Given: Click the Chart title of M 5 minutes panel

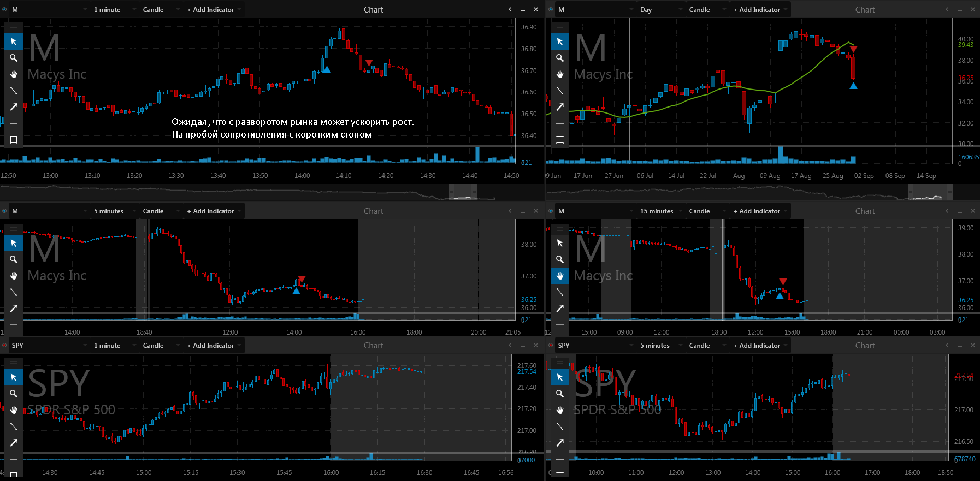Looking at the screenshot, I should 374,211.
